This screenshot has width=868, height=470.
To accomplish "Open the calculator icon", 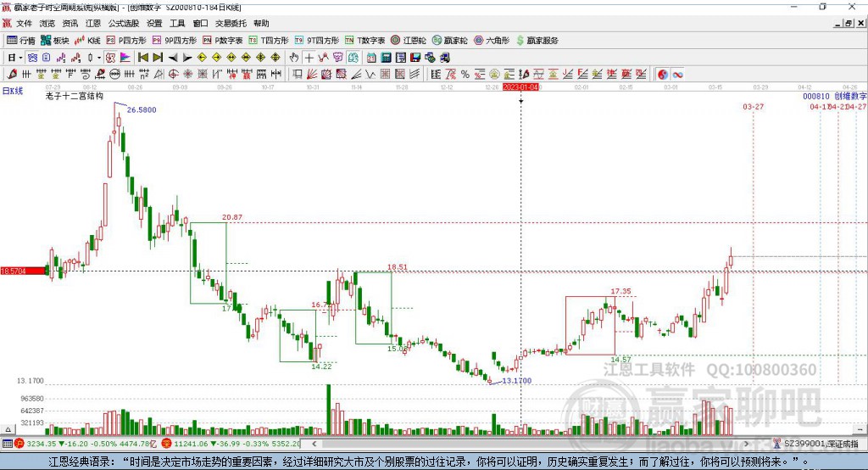I will (386, 58).
